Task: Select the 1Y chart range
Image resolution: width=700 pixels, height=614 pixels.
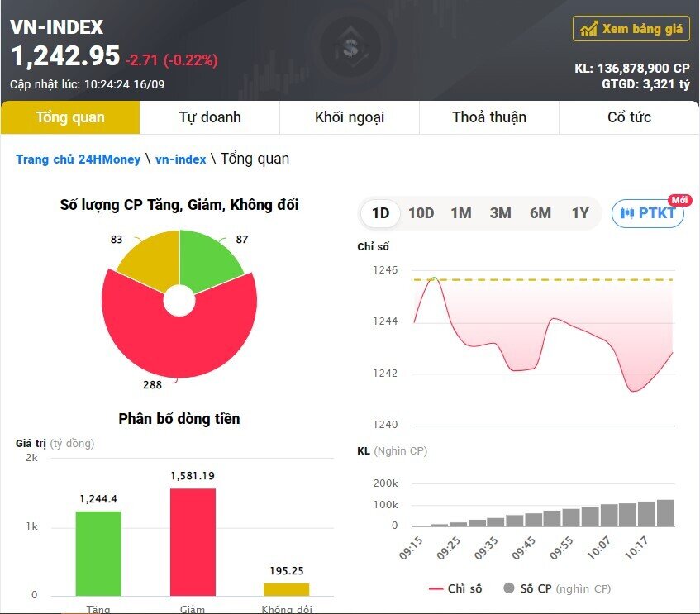Action: 580,213
